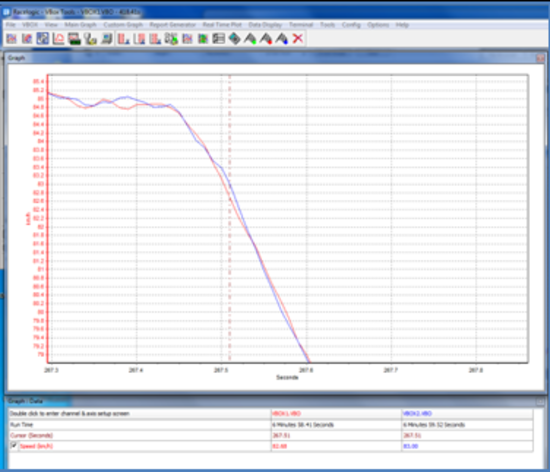The image size is (550, 472).
Task: Click the 267.7 x-axis label
Action: click(391, 370)
